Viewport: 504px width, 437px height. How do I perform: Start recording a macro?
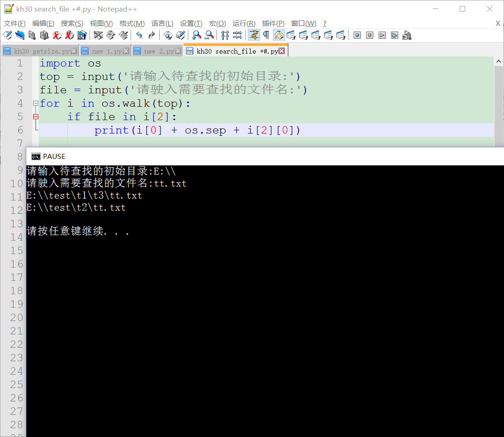[x=357, y=35]
